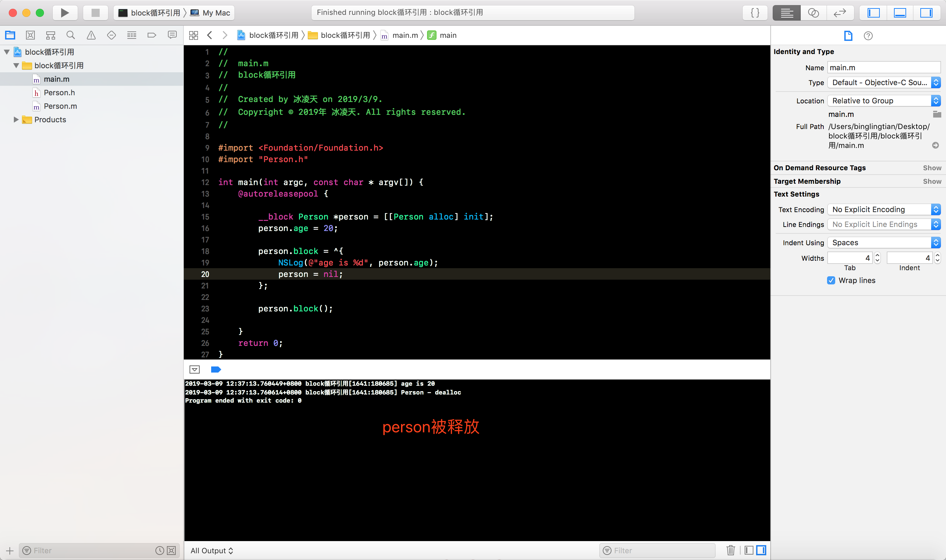Hide the debug area toggle
The height and width of the screenshot is (560, 946).
coord(195,370)
